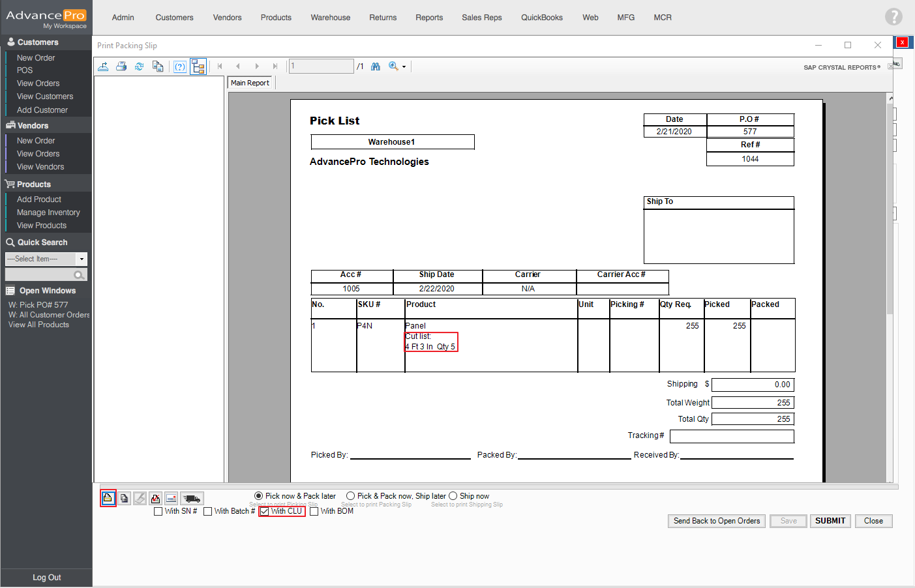
Task: Uncheck the With CLU checkbox
Action: [265, 512]
